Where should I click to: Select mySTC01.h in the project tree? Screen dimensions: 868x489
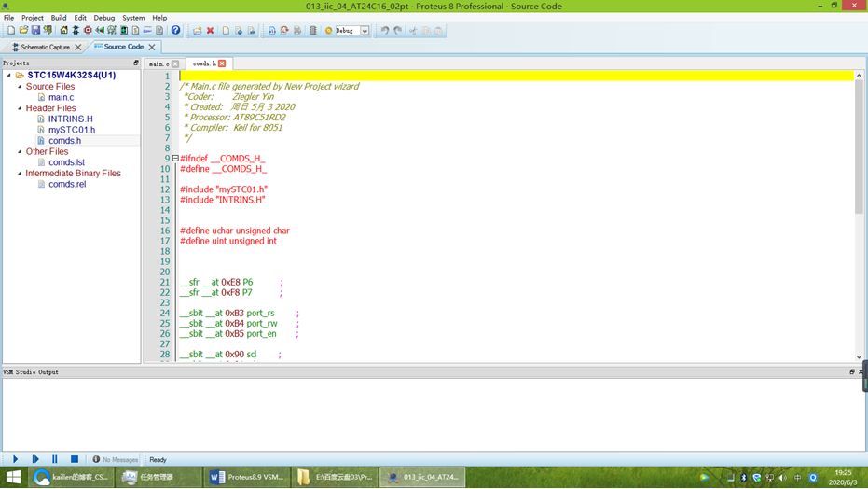click(x=72, y=130)
